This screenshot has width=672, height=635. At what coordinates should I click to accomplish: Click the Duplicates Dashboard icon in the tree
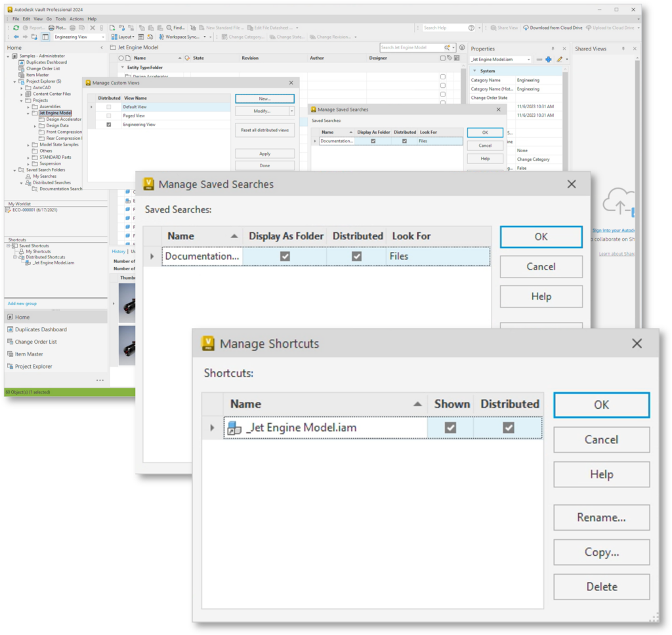(x=22, y=62)
